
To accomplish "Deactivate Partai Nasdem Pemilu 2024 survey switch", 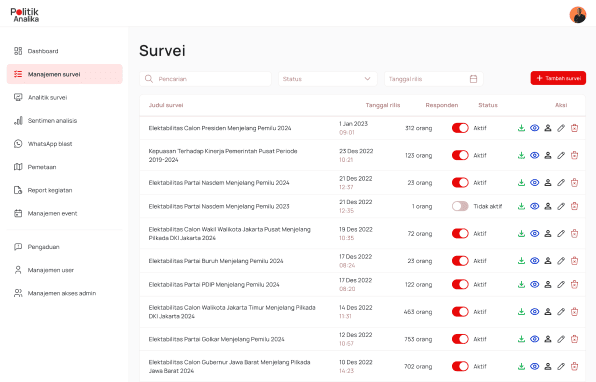I will pos(460,183).
